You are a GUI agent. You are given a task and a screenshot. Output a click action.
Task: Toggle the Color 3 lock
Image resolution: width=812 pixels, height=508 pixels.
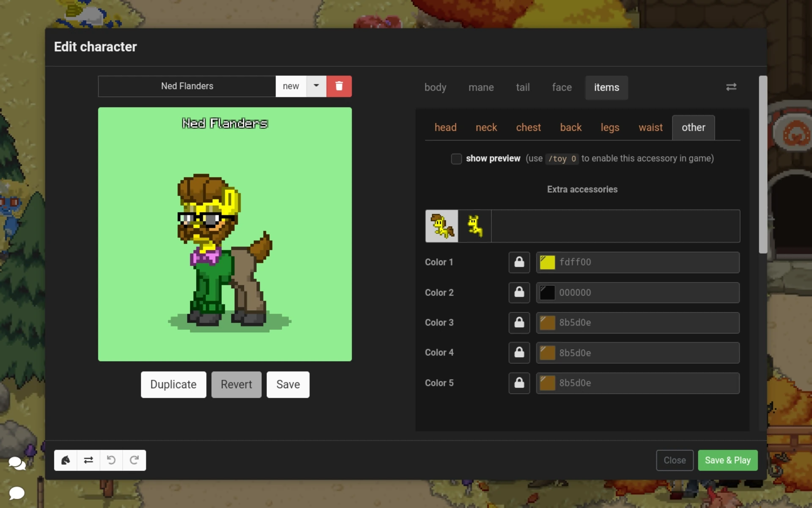pyautogui.click(x=519, y=323)
